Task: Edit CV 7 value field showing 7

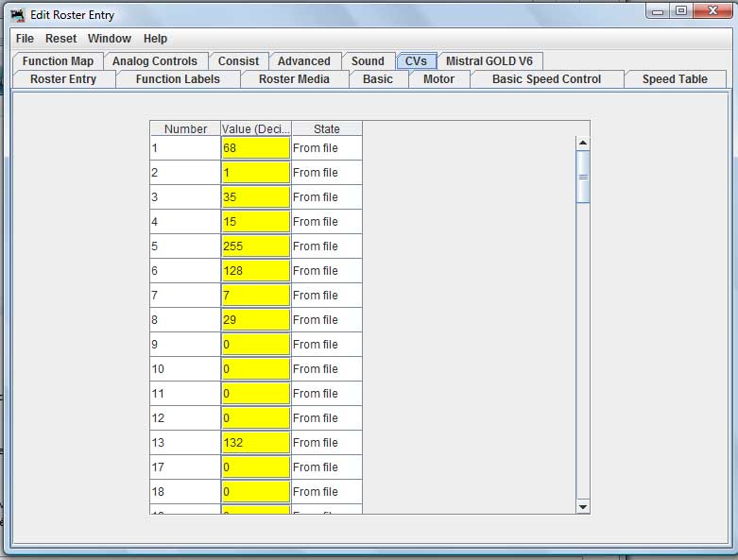Action: [x=255, y=296]
